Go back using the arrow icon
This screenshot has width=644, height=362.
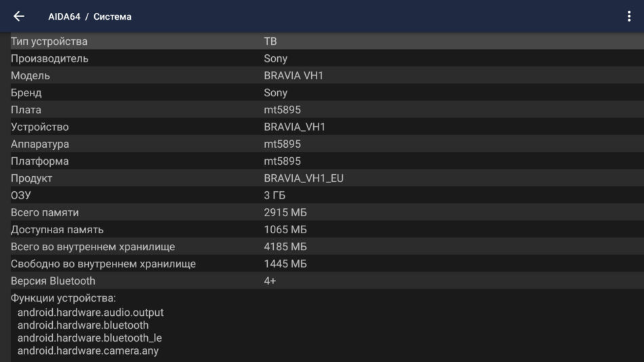(x=19, y=16)
